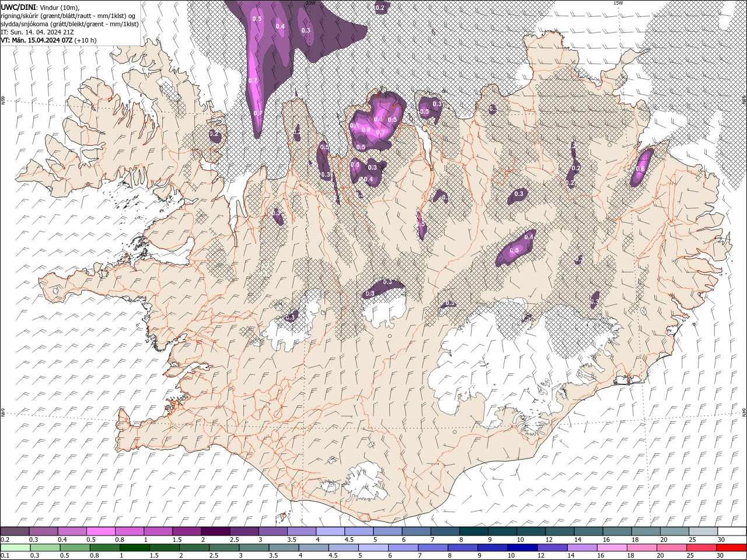Click the '64N' latitude label on right edge
747x560 pixels.
click(x=744, y=412)
